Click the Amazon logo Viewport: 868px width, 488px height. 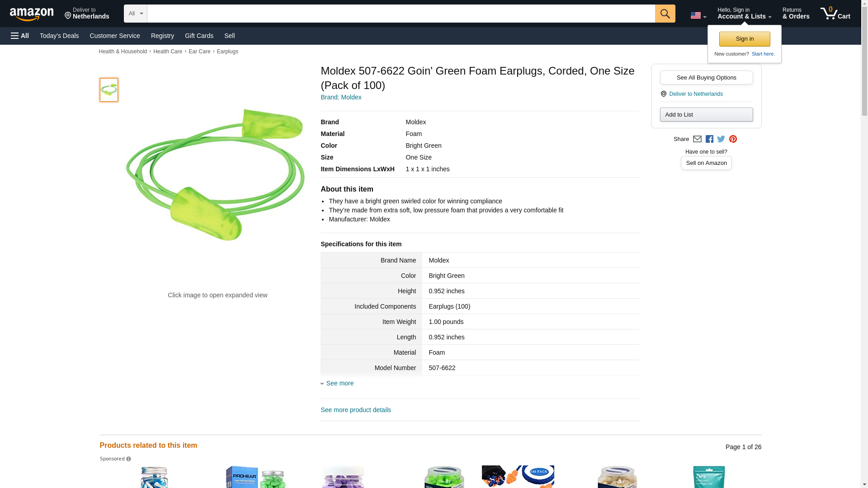pos(32,14)
